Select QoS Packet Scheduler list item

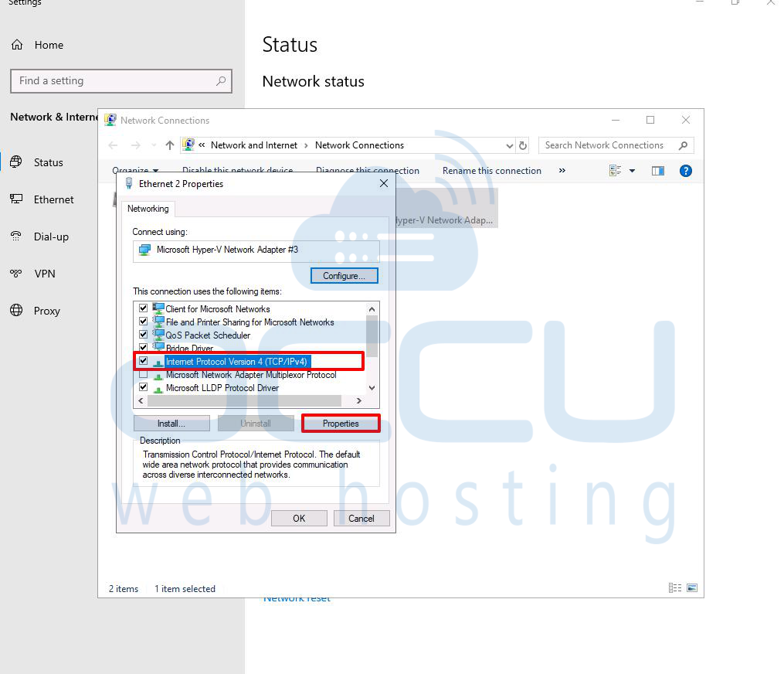pos(208,335)
